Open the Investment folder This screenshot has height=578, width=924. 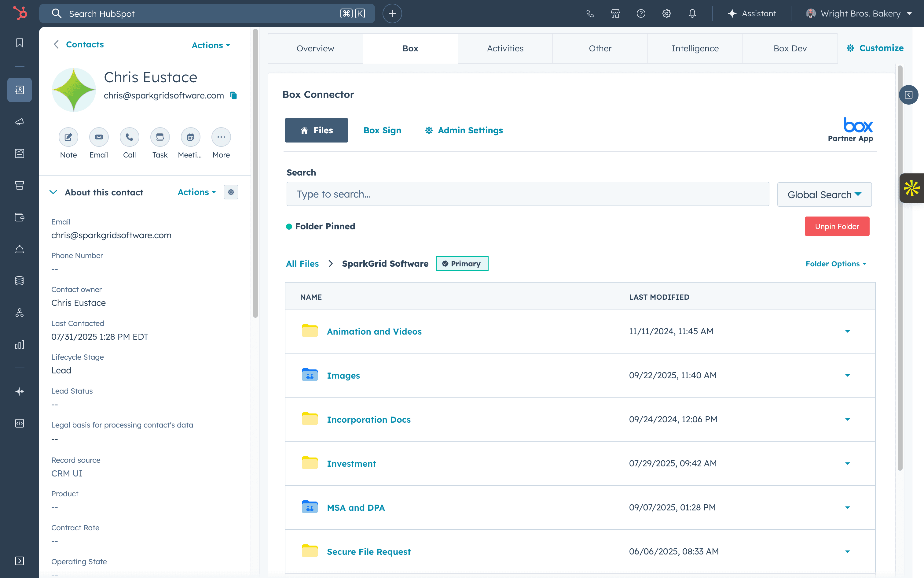351,463
